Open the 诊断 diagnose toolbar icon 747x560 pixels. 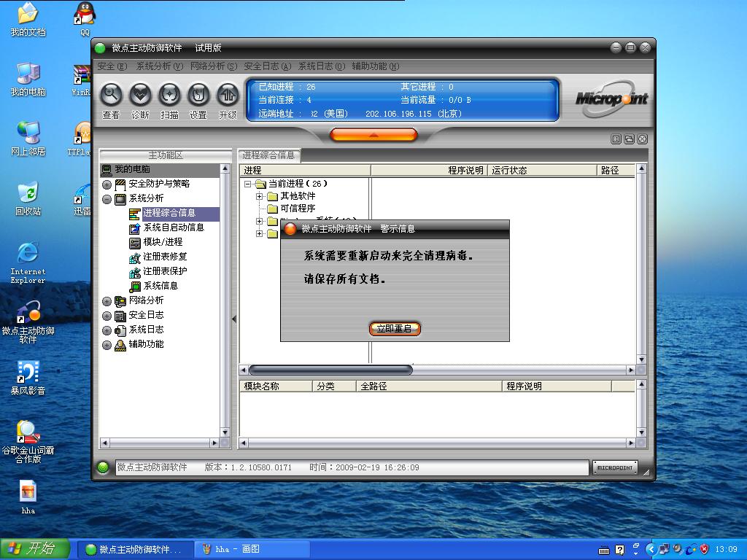[140, 95]
